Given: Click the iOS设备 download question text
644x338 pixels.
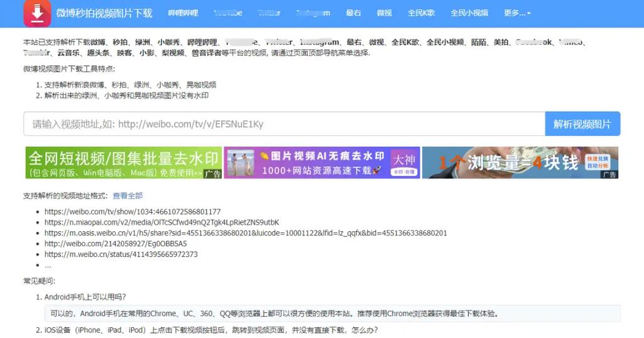Looking at the screenshot, I should [211, 330].
